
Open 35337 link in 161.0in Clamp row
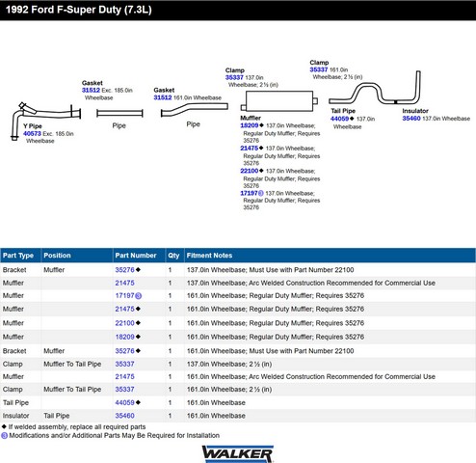pos(124,390)
